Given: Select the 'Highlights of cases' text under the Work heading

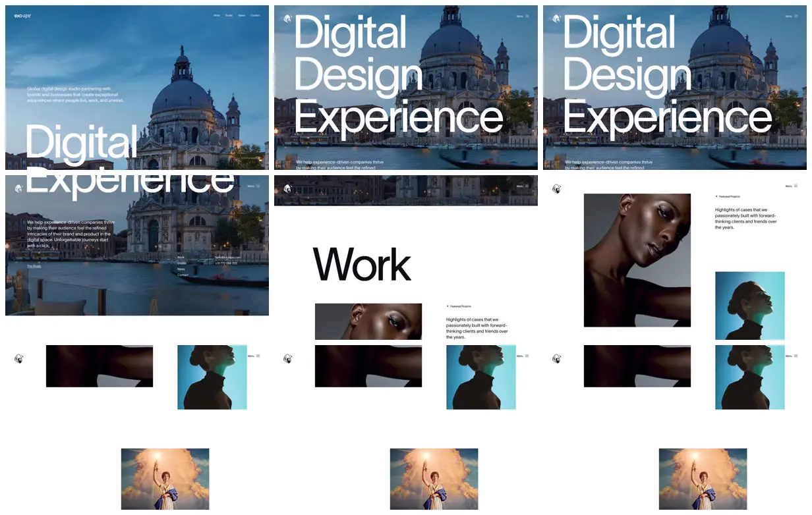Looking at the screenshot, I should (x=477, y=328).
